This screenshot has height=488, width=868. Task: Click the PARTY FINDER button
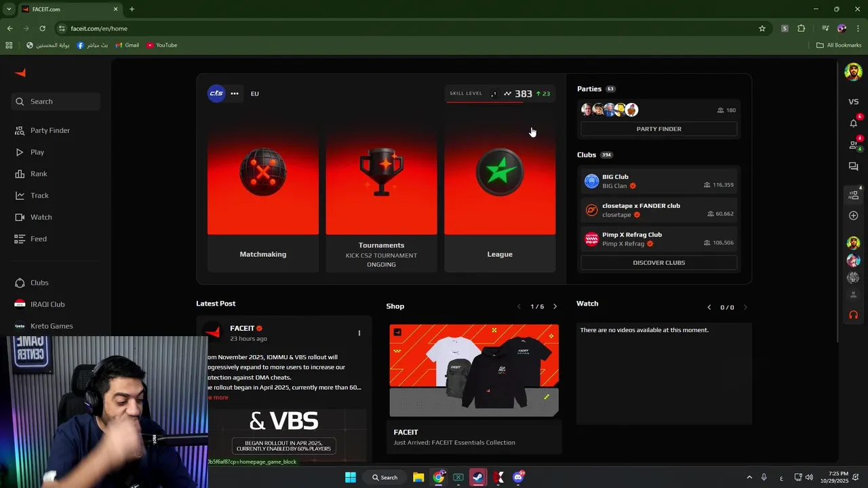point(659,129)
